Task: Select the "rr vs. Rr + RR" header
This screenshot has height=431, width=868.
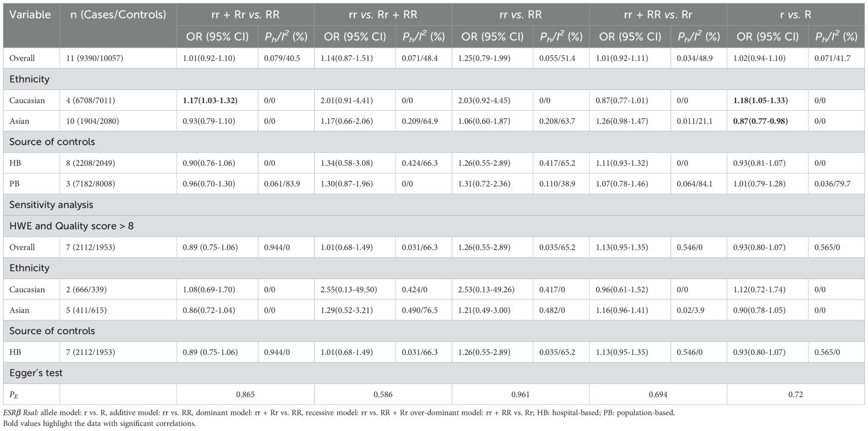Action: 382,14
